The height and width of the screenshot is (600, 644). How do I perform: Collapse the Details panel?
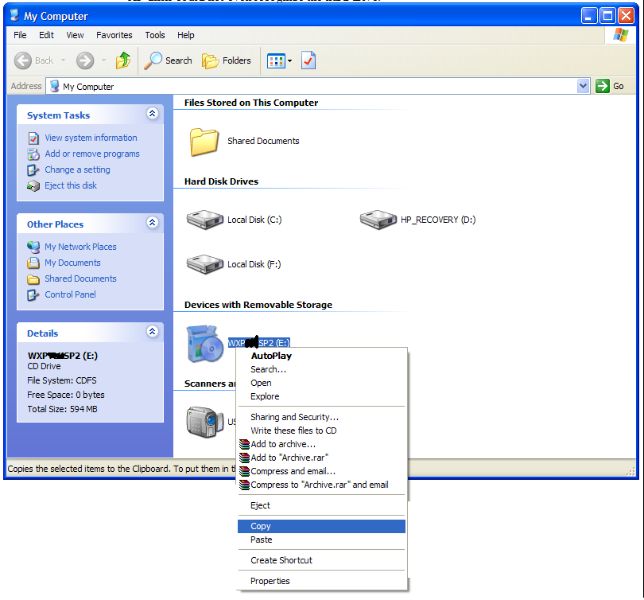pyautogui.click(x=152, y=331)
